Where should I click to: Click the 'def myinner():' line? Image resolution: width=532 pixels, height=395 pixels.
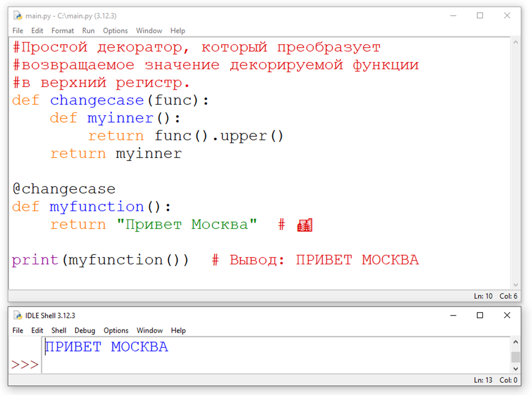[x=115, y=118]
